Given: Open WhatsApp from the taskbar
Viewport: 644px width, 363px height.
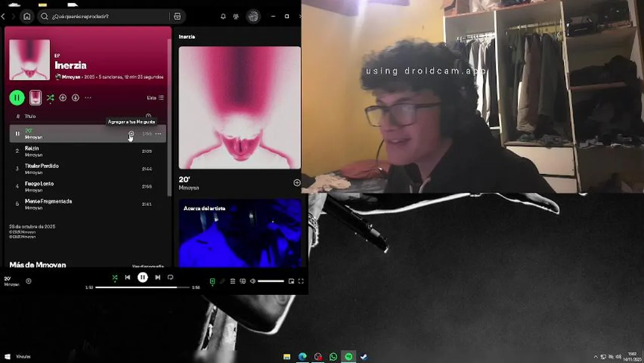Looking at the screenshot, I should click(333, 356).
